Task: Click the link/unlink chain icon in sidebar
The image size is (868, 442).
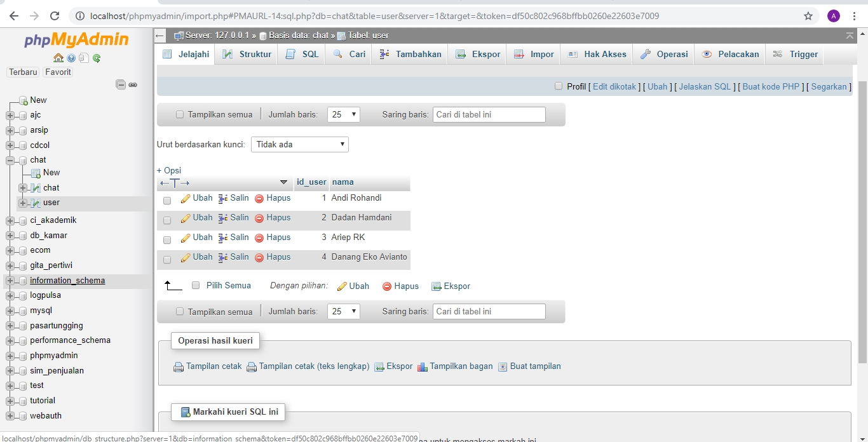Action: [x=133, y=84]
